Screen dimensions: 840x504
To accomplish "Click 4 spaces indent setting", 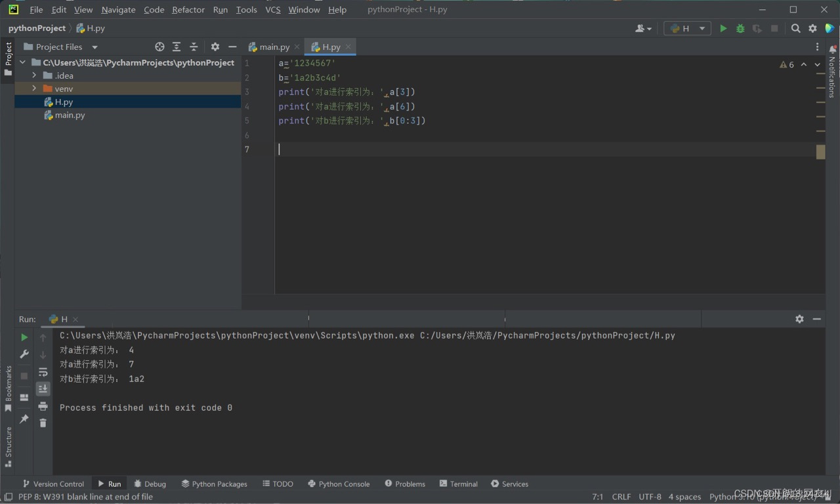I will point(684,497).
